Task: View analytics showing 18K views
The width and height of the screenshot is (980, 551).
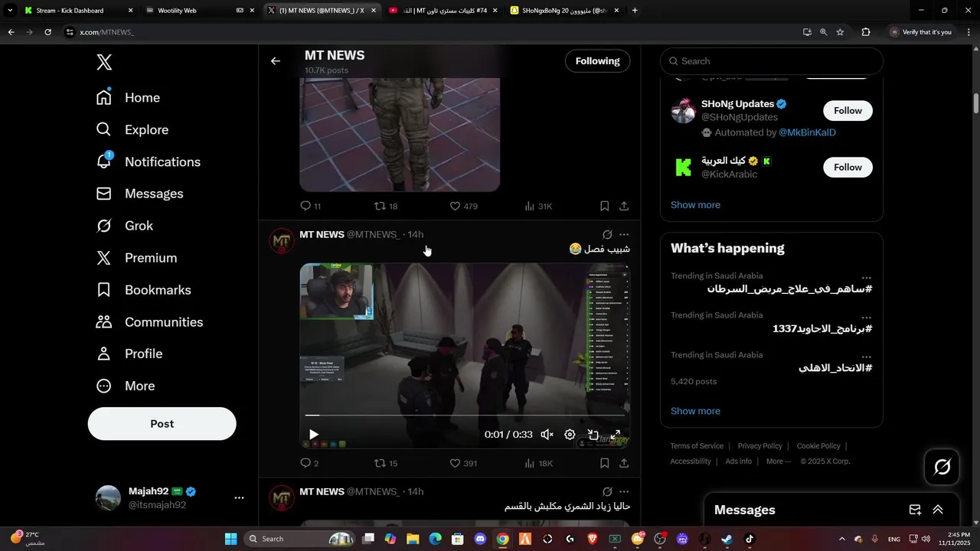Action: (538, 463)
